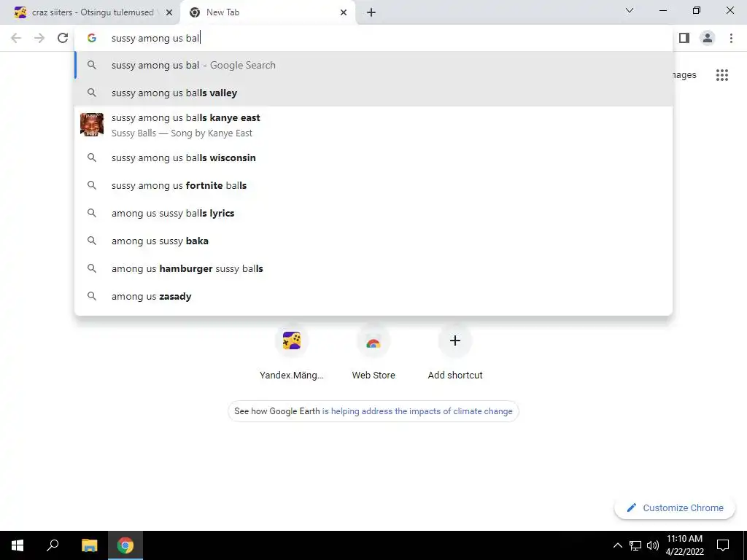Open Windows taskbar search

pyautogui.click(x=53, y=545)
